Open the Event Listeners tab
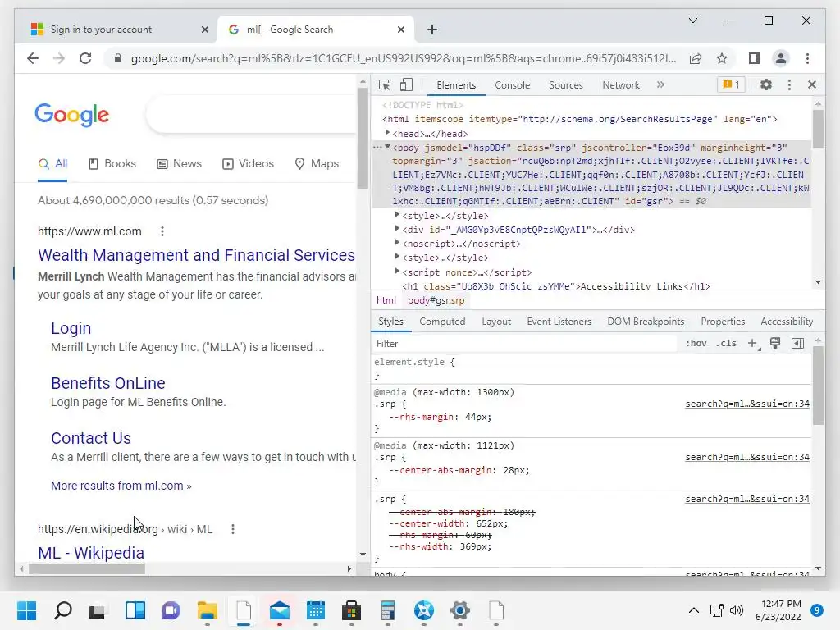 point(559,322)
